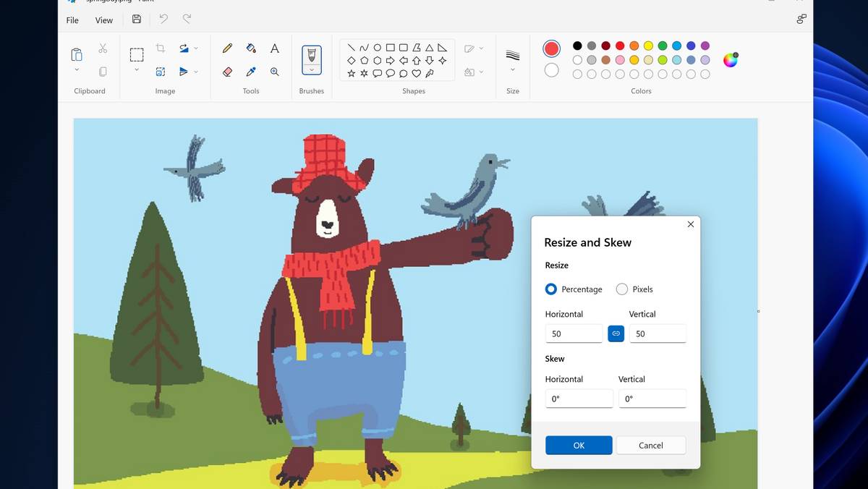Open the Crop tool

[161, 48]
